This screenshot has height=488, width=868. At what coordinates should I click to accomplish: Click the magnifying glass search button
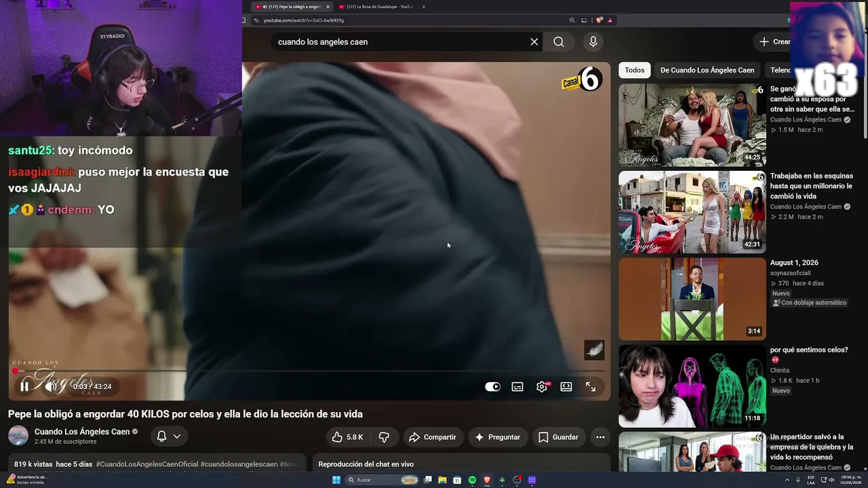(x=559, y=41)
